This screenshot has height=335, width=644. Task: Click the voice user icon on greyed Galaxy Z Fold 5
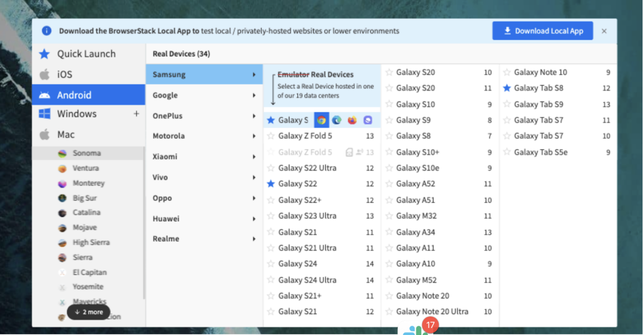[359, 152]
